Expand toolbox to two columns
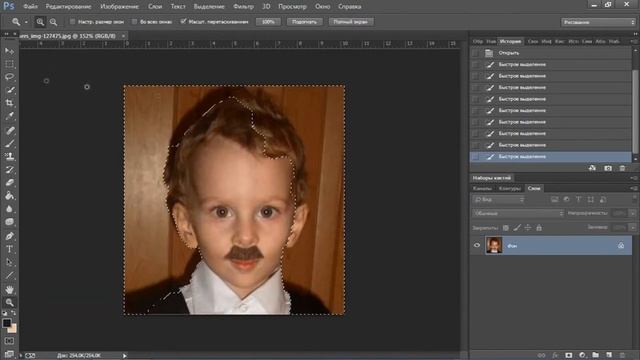The image size is (640, 360). point(7,34)
